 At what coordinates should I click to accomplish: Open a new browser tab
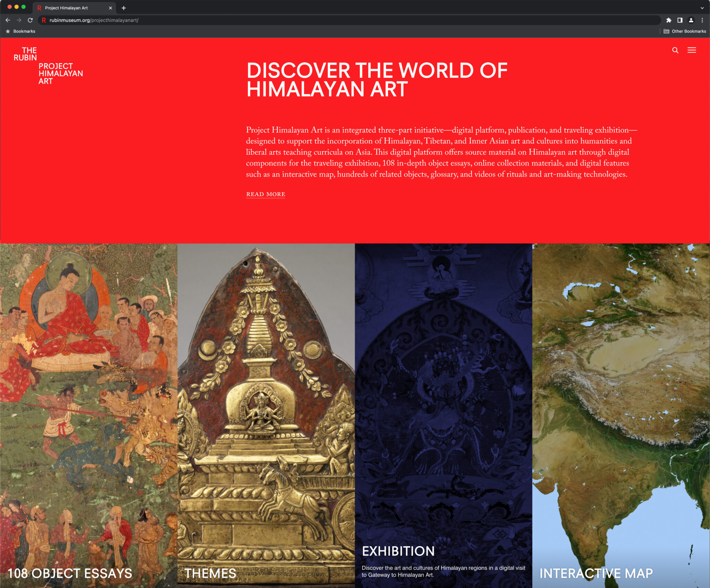click(x=124, y=8)
